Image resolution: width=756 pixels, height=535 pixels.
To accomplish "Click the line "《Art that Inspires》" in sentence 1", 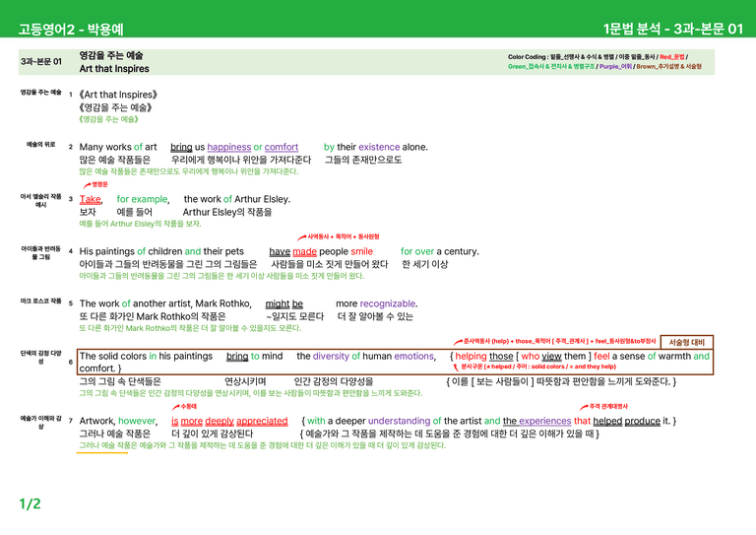I will (x=118, y=95).
